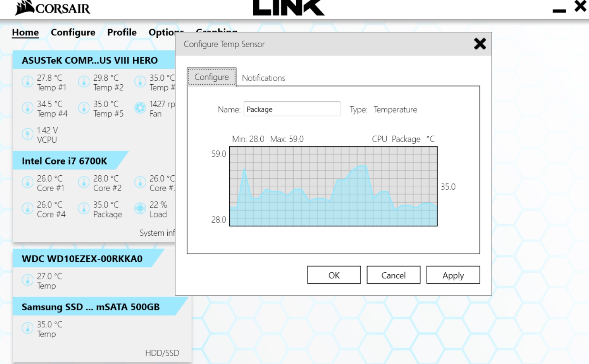Click the Name field containing Package
Viewport: 589px width, 364px height.
[x=292, y=109]
